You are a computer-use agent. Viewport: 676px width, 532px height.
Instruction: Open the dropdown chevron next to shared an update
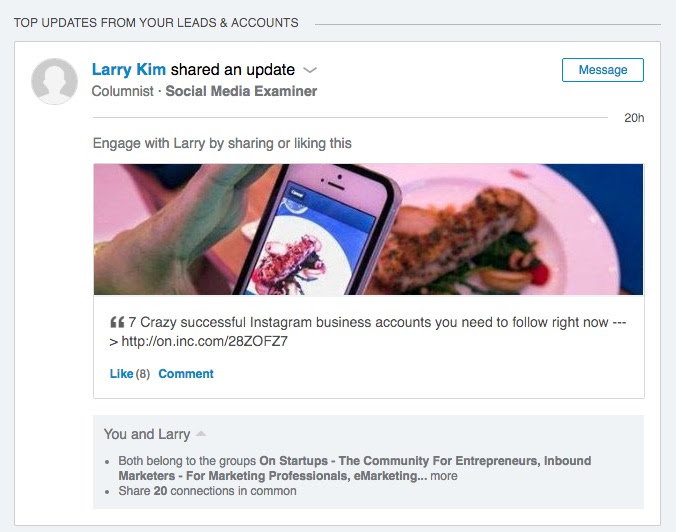[310, 70]
